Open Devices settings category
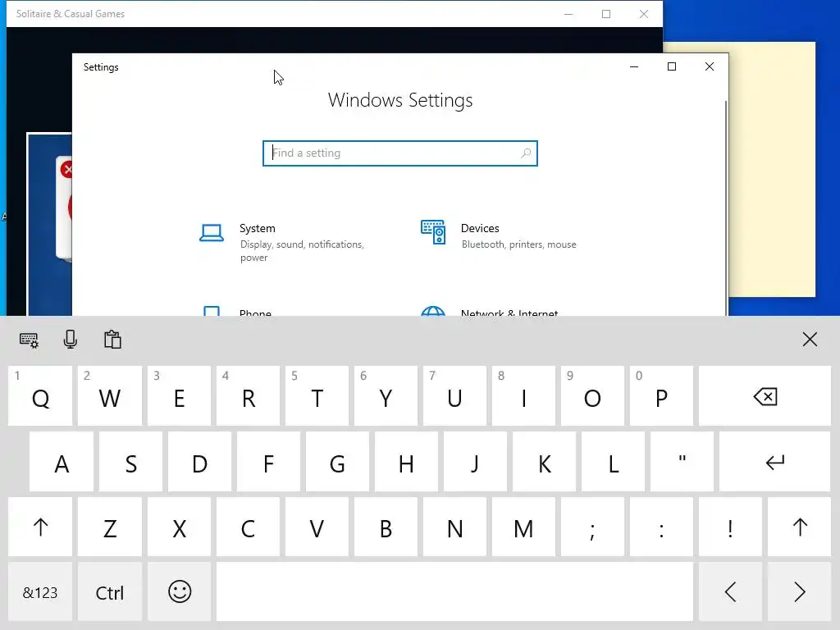840x630 pixels. [498, 235]
